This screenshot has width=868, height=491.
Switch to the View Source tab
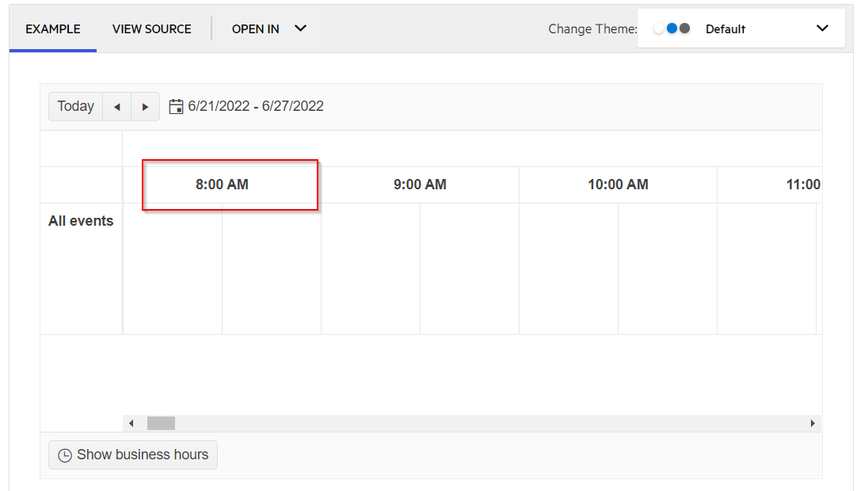pos(152,29)
